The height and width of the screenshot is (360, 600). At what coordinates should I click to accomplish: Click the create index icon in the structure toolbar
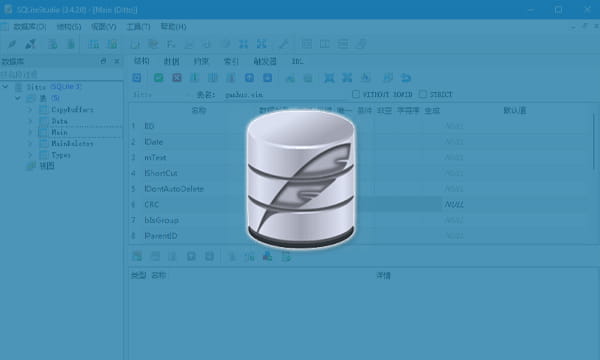(290, 78)
